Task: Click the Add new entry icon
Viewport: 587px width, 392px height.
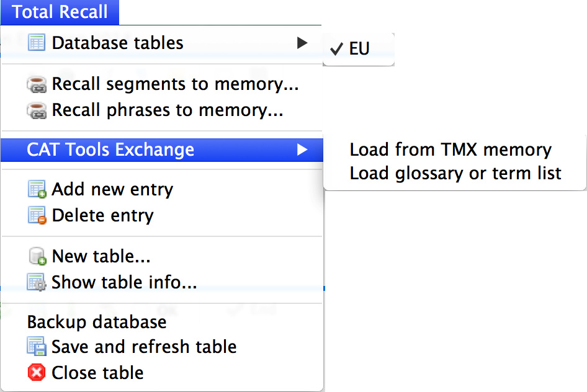Action: coord(37,189)
